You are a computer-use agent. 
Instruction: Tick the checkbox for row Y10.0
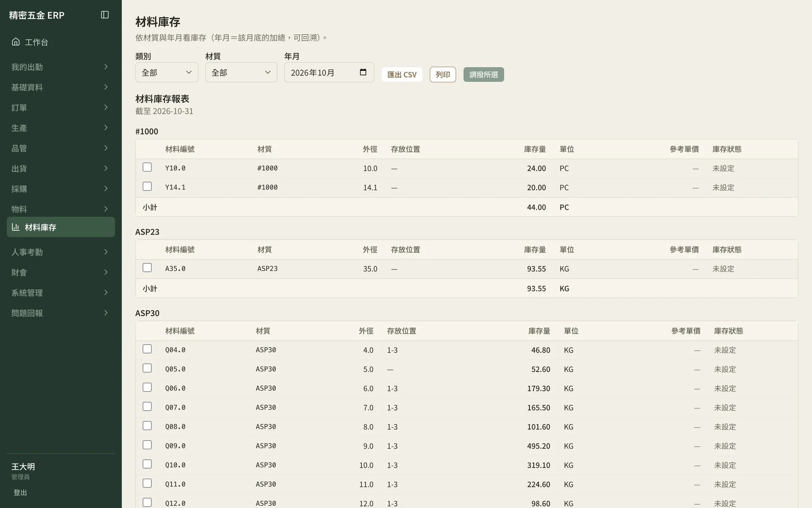(147, 167)
